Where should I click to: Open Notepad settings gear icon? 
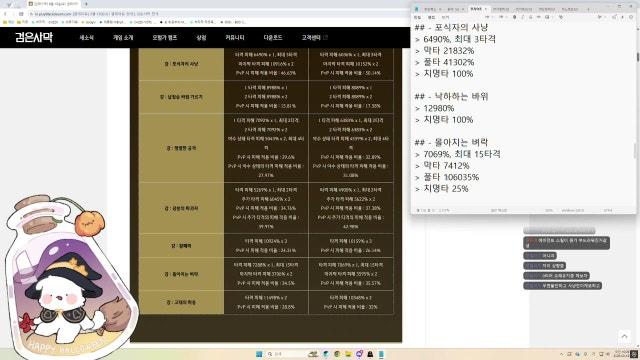tap(631, 17)
